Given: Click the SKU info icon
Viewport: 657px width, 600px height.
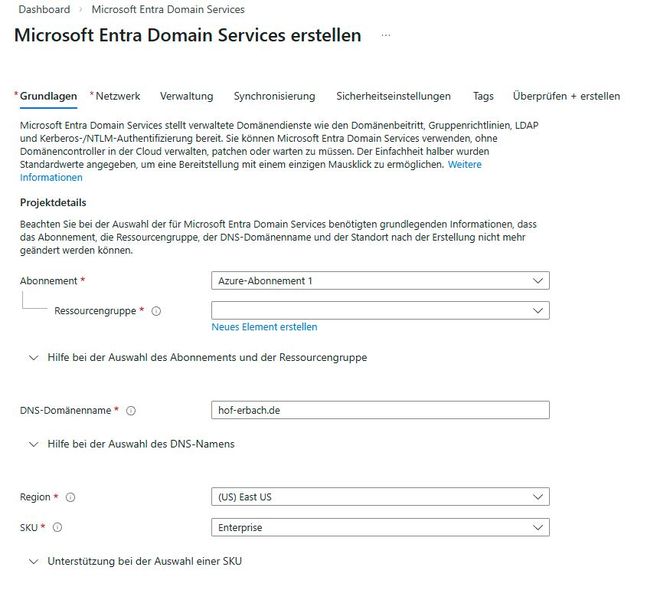Looking at the screenshot, I should pyautogui.click(x=57, y=528).
